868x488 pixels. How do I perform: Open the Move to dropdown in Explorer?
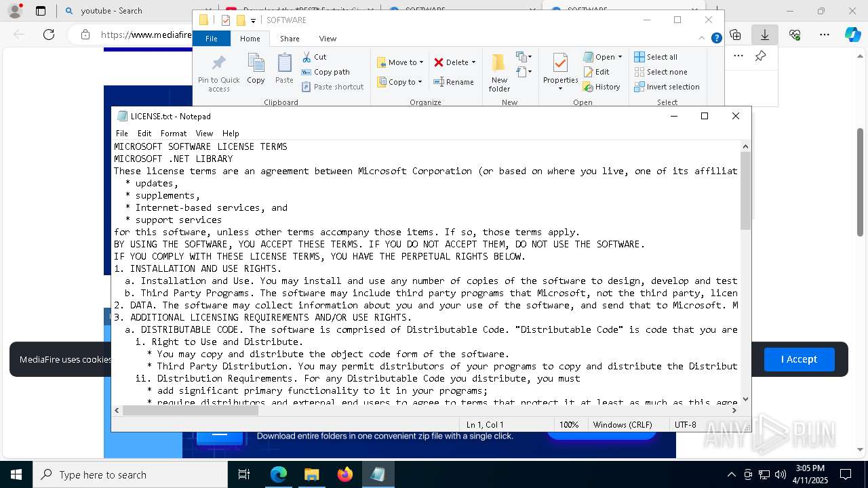point(400,62)
